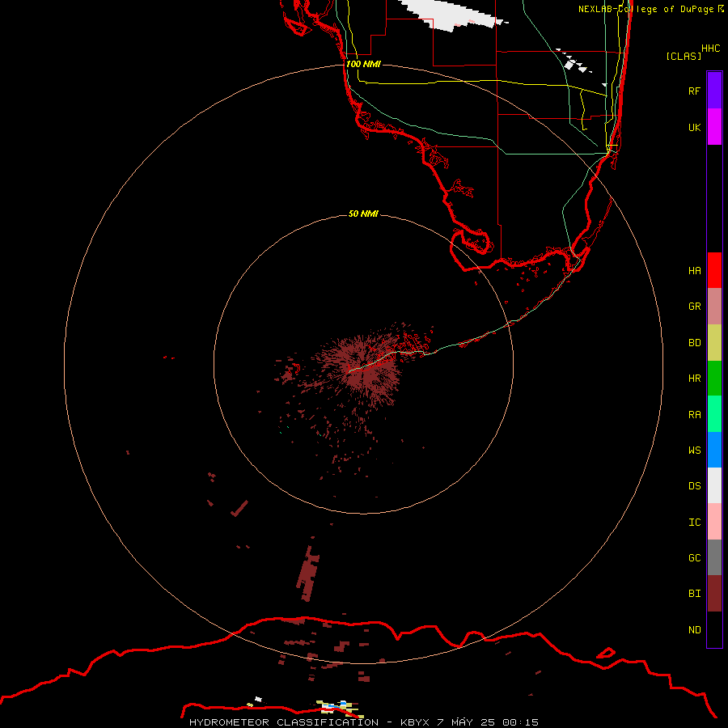Click the ND legend label

[694, 630]
